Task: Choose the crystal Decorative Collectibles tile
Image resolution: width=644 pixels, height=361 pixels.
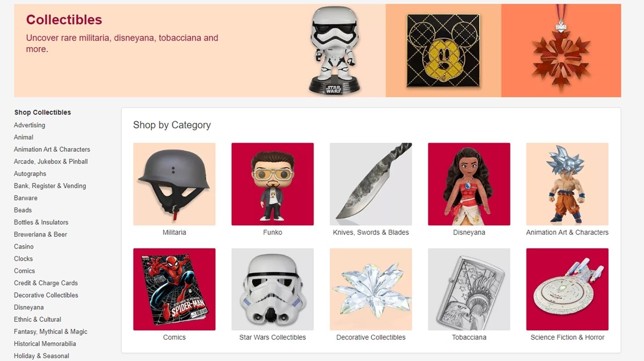Action: (371, 289)
